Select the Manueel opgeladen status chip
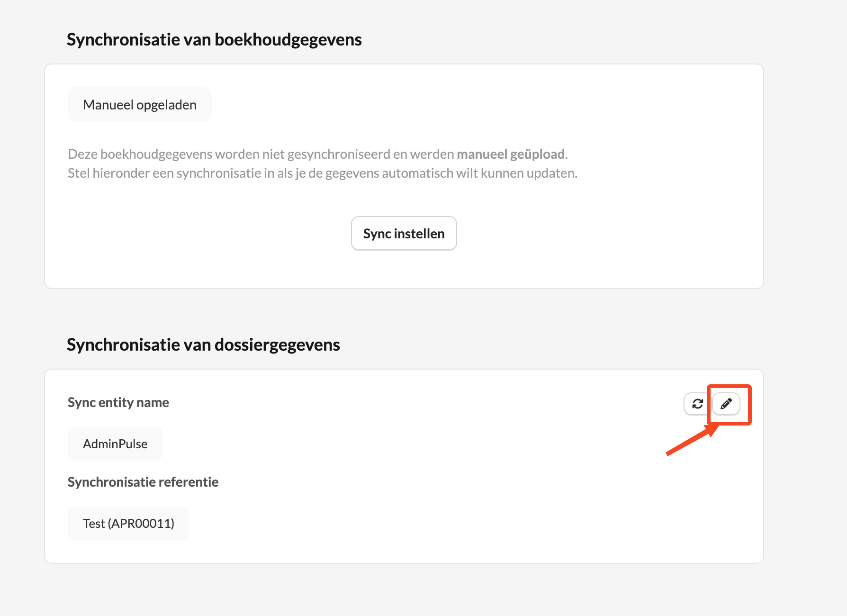The width and height of the screenshot is (847, 616). 140,105
